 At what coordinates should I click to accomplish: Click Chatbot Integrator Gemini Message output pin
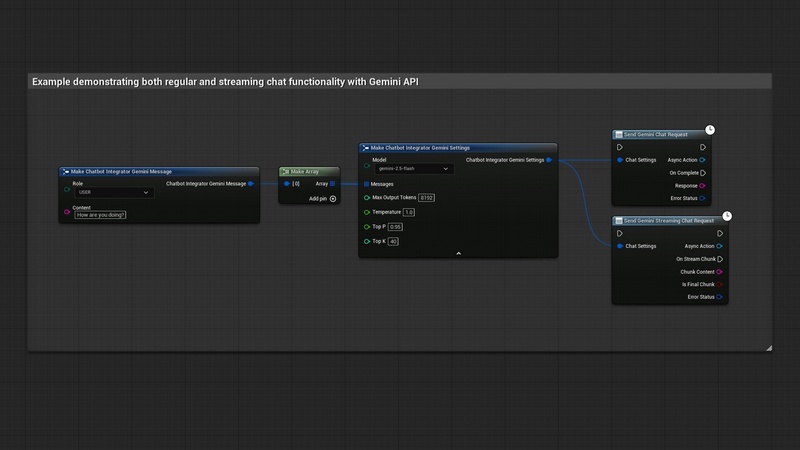pos(250,184)
